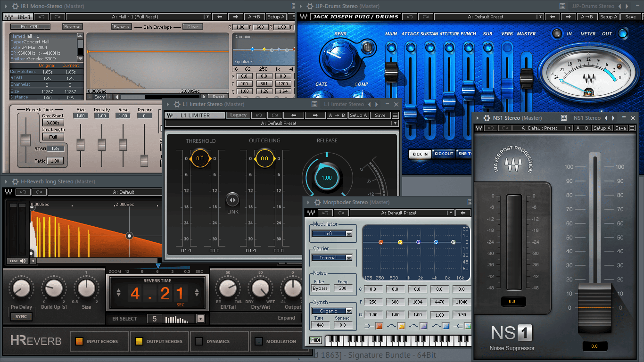Open the Morphoder Stereo plugin gear options
644x362 pixels.
pyautogui.click(x=317, y=202)
